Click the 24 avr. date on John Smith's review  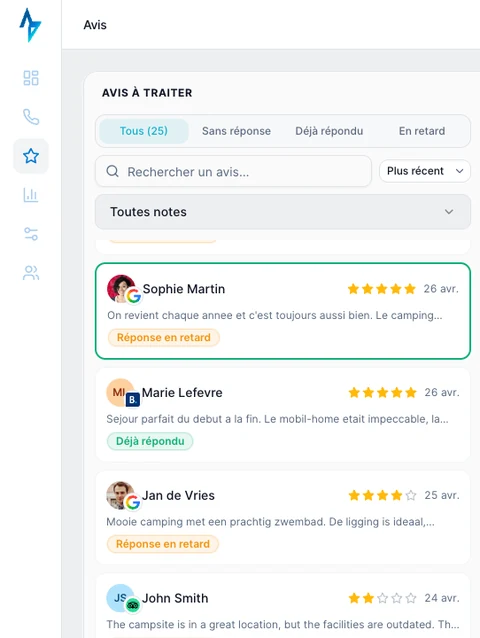[x=442, y=598]
